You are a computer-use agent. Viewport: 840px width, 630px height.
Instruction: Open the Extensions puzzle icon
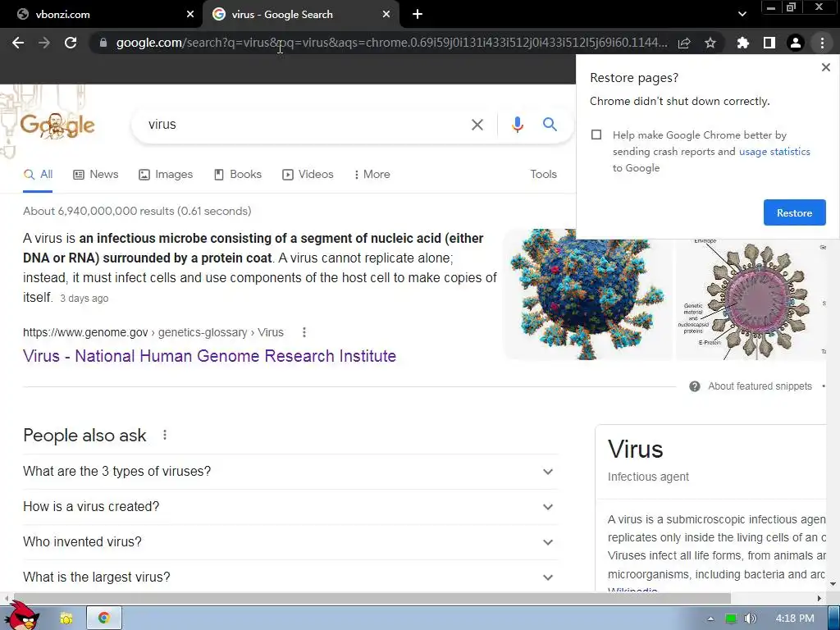click(x=742, y=43)
